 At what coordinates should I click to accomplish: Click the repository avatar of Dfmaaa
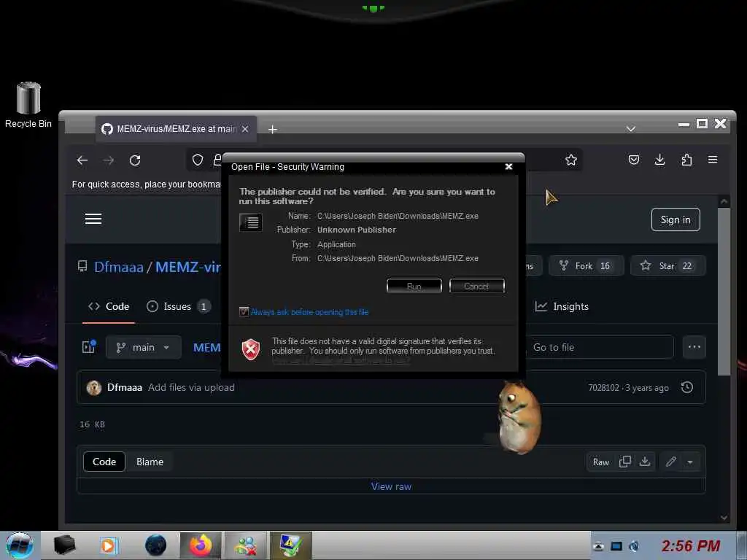click(94, 388)
